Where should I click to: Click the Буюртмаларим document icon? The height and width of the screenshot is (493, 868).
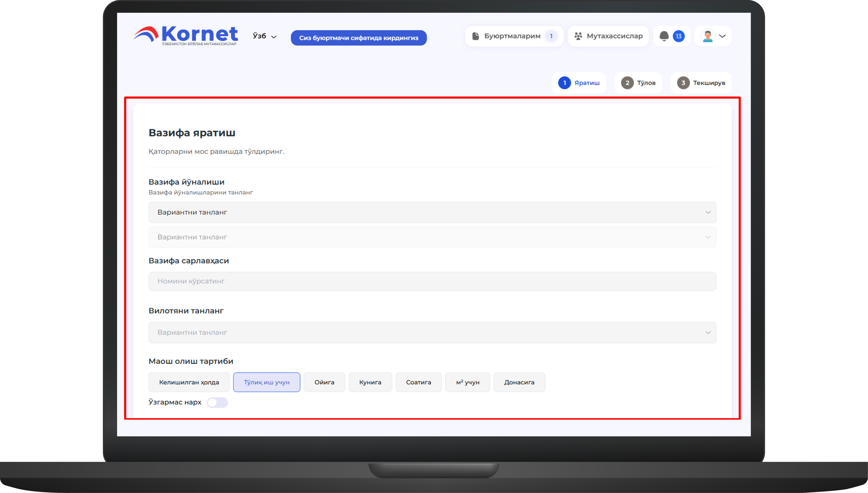[475, 36]
